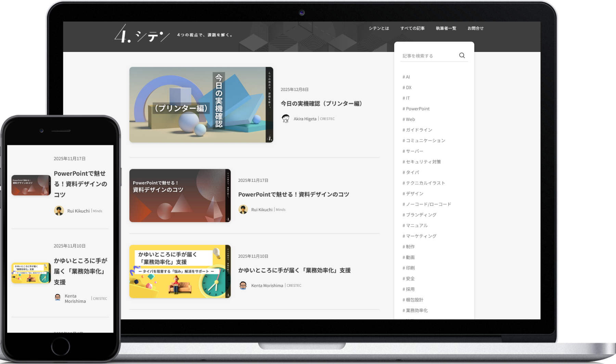Click Akira Higeta's avatar icon

click(285, 119)
